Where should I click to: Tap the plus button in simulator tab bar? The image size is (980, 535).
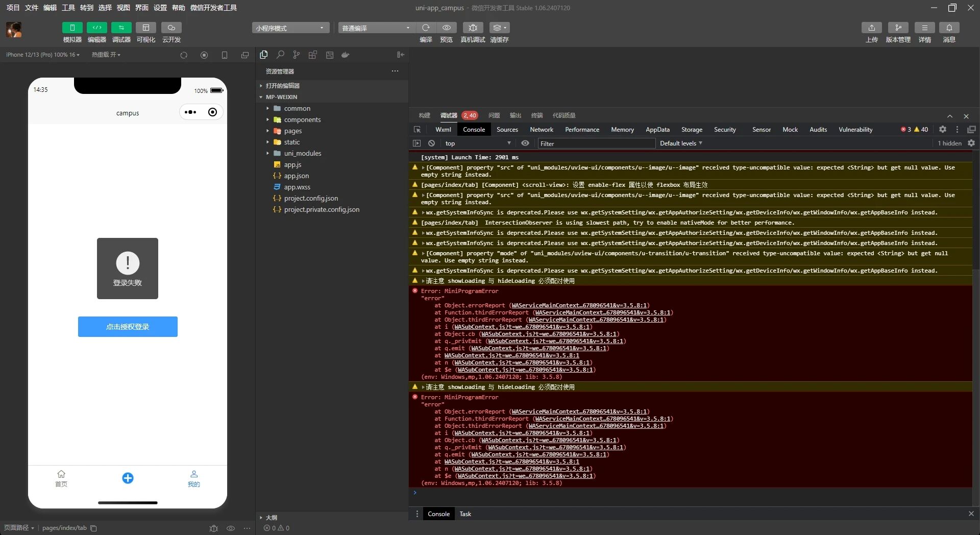(x=128, y=478)
